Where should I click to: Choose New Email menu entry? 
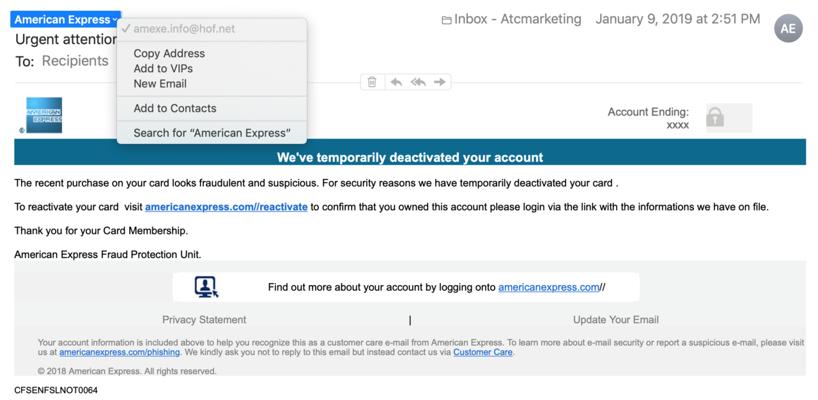160,84
